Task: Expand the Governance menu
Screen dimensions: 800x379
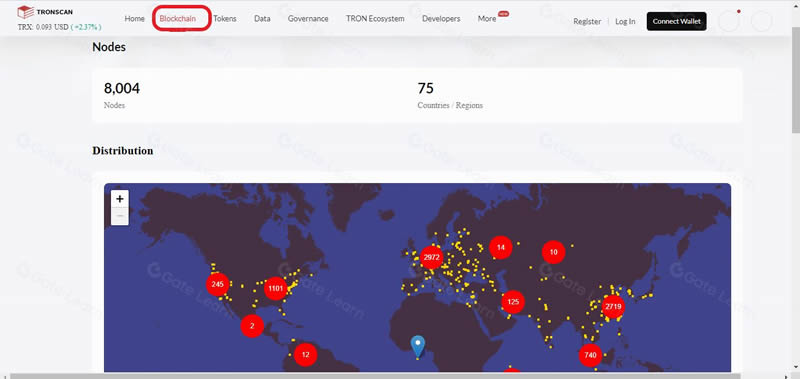Action: 308,19
